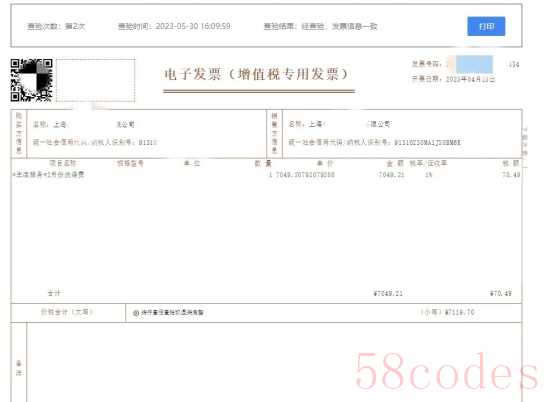This screenshot has width=554, height=402.
Task: Click the blue 打印 print button
Action: pyautogui.click(x=486, y=26)
